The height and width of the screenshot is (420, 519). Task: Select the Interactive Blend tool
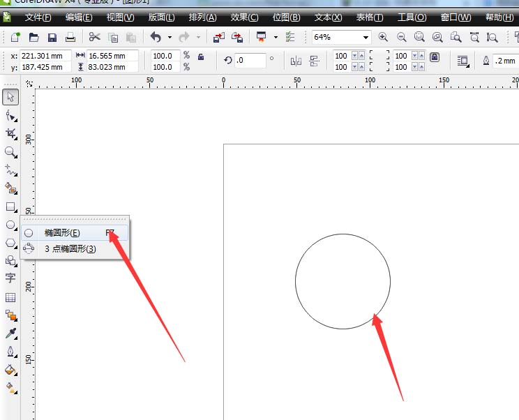pos(10,315)
